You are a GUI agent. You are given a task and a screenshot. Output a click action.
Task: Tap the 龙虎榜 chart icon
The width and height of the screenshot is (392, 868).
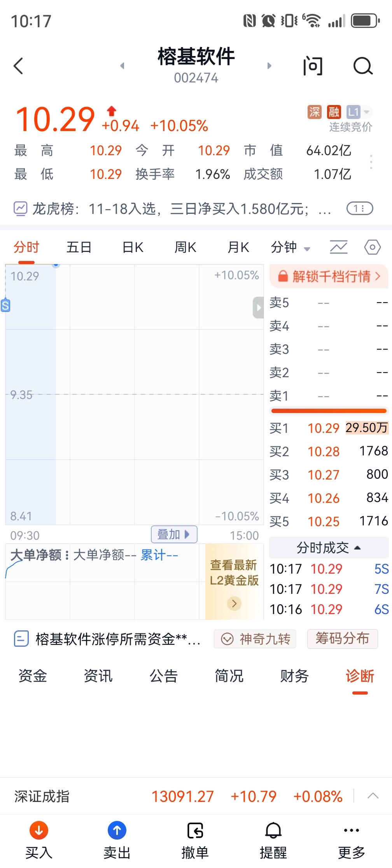(20, 209)
